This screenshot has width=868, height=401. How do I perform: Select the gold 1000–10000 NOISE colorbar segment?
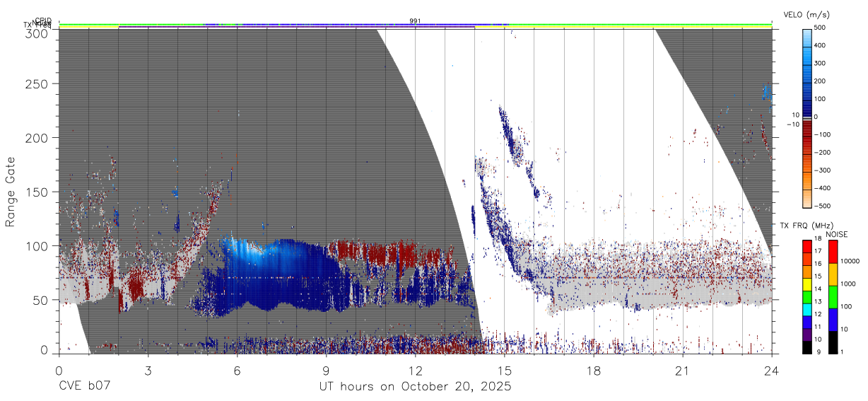[833, 274]
